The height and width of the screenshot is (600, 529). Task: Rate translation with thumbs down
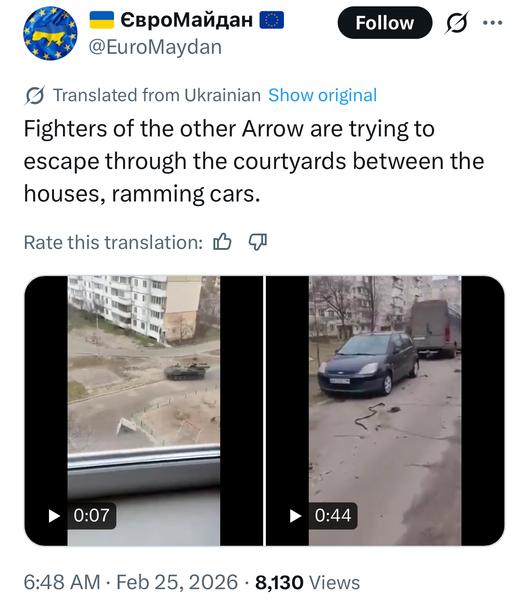pos(258,242)
